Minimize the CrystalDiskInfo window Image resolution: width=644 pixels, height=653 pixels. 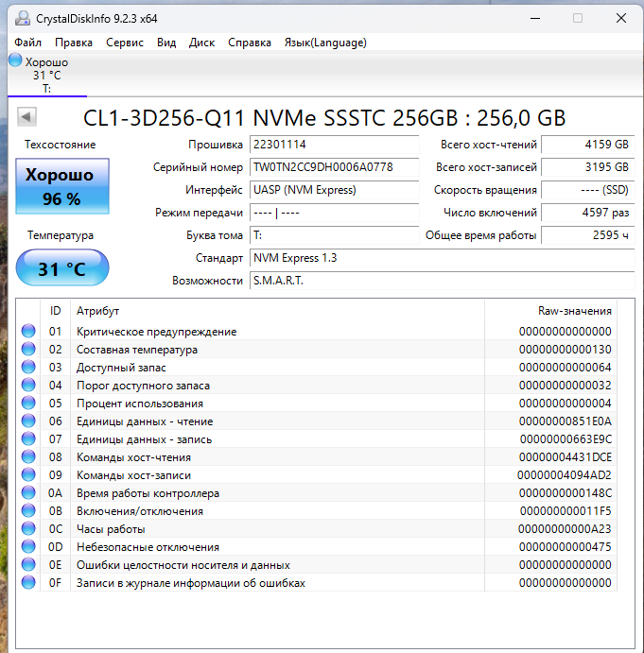(535, 18)
